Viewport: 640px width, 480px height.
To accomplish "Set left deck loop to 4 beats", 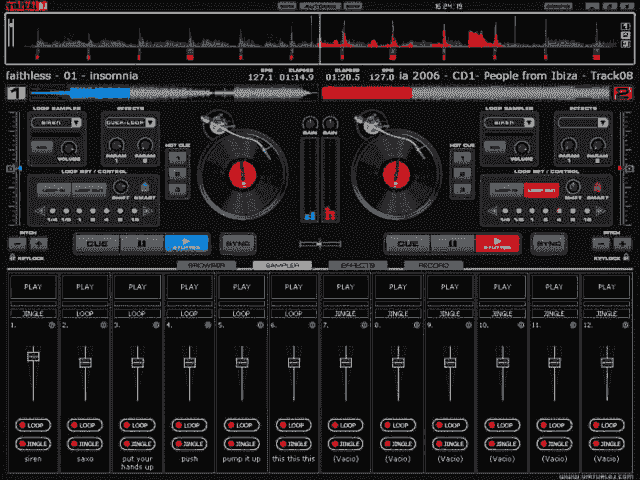I will tap(107, 211).
